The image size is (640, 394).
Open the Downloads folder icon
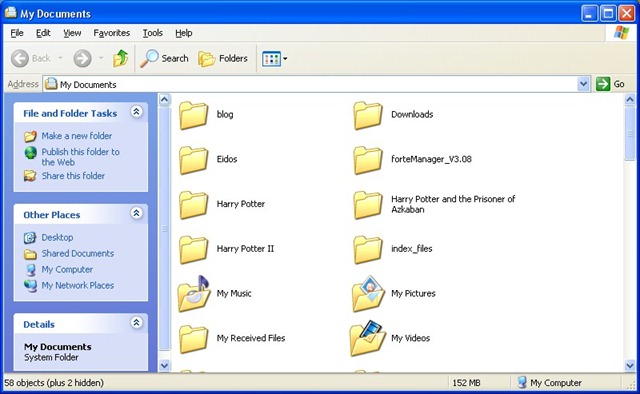tap(368, 115)
